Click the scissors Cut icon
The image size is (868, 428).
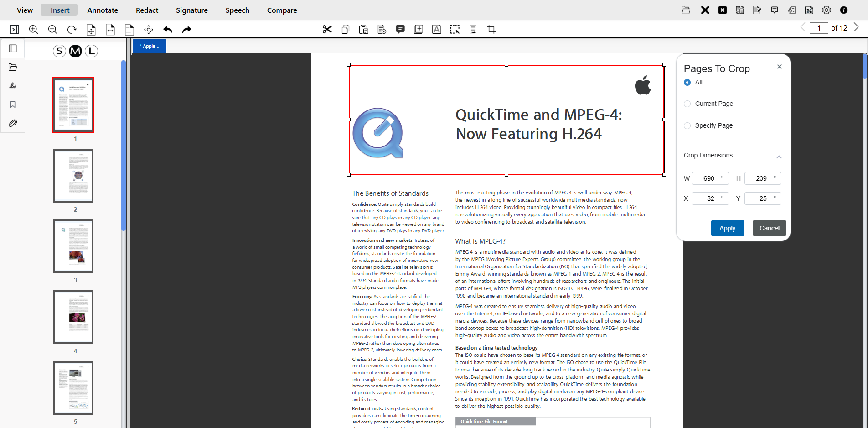coord(327,30)
